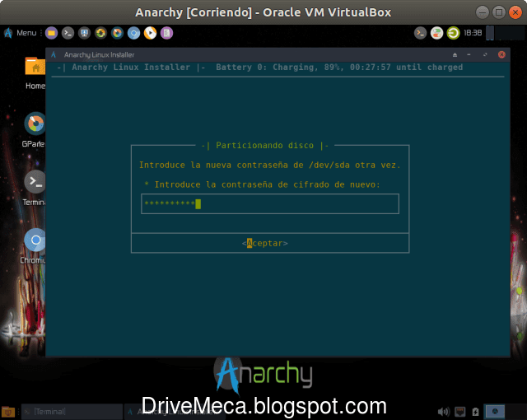Minimize the VirtualBox window

coord(483,12)
